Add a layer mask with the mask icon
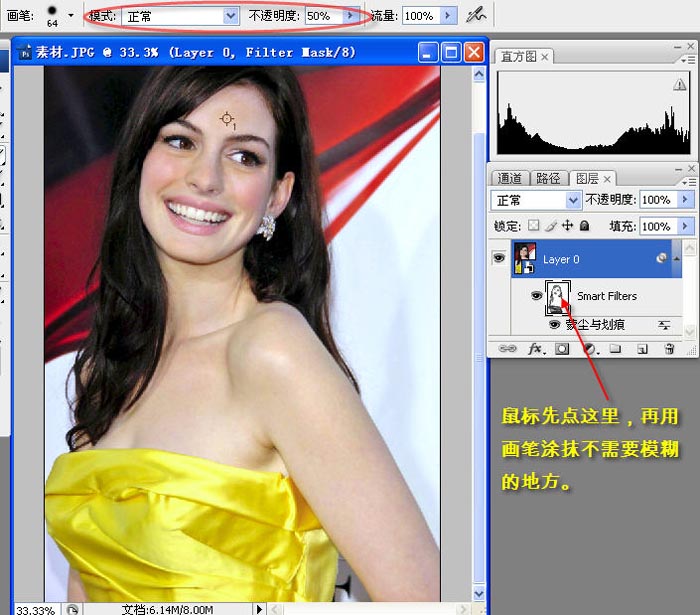The height and width of the screenshot is (615, 700). tap(562, 349)
